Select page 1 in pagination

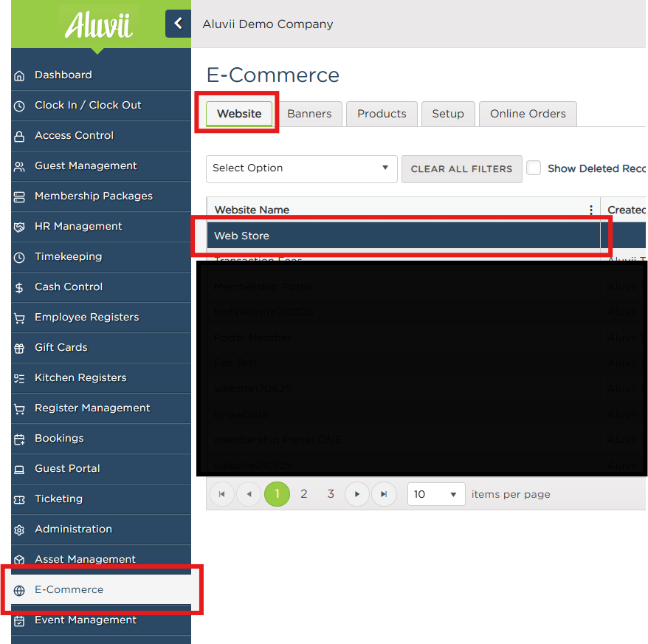[277, 494]
